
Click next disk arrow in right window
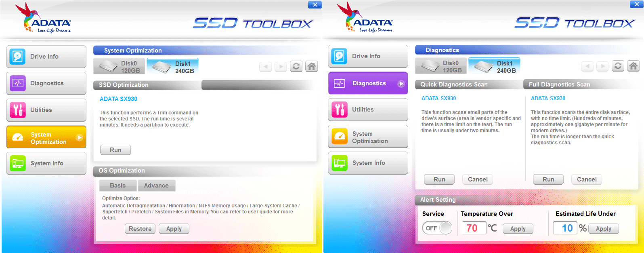[x=602, y=66]
